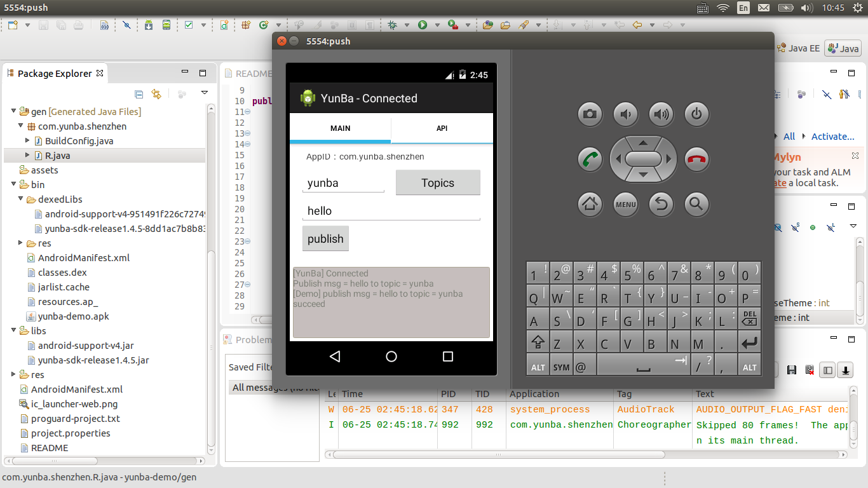Click the Package Explorer tab
The image size is (868, 488).
click(56, 74)
